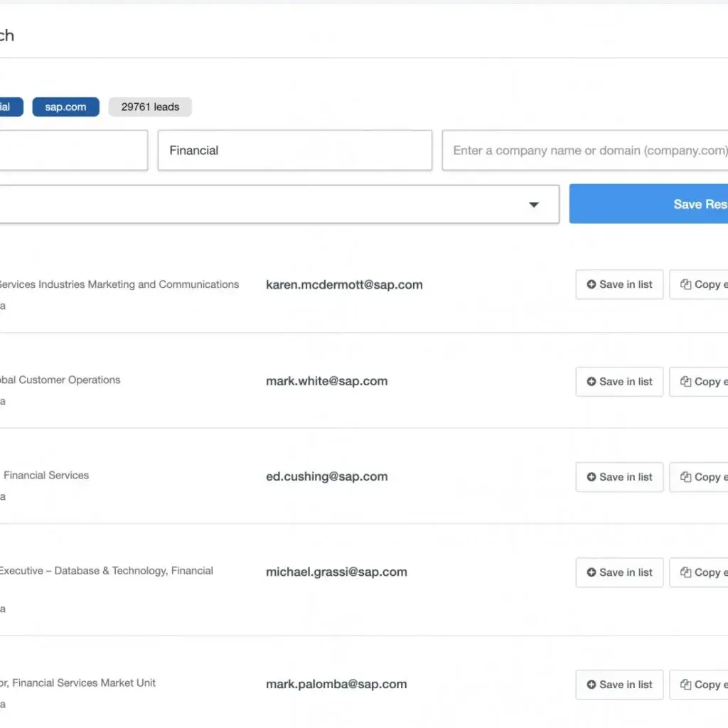This screenshot has height=728, width=728.
Task: Click the Financial keyword input field
Action: click(295, 151)
